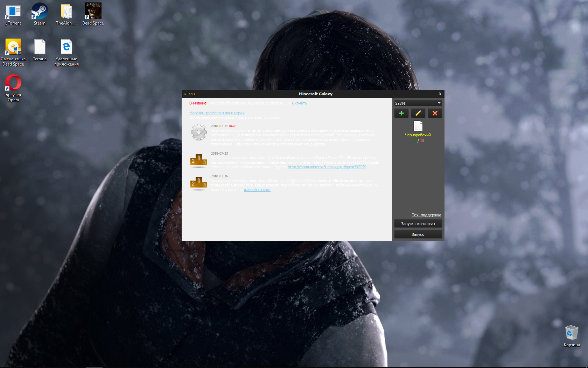Close the Minecraft Galaxy launcher window
The height and width of the screenshot is (368, 588).
click(440, 94)
